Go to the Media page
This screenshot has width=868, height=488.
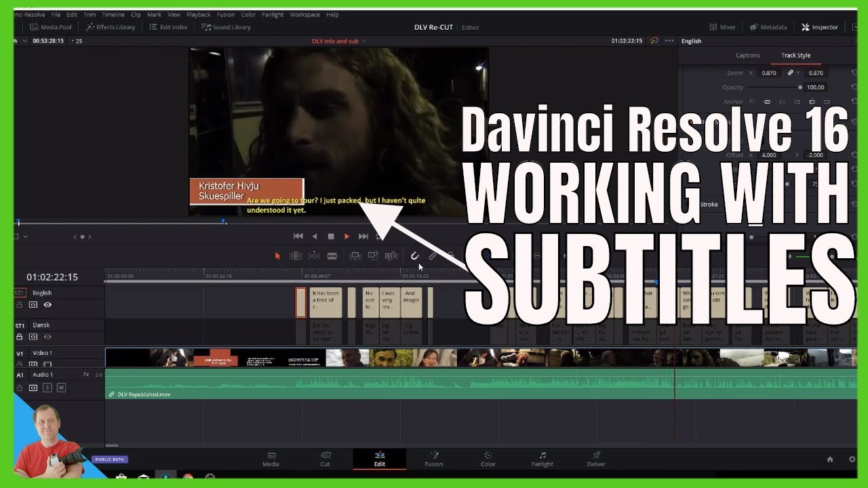pyautogui.click(x=271, y=459)
